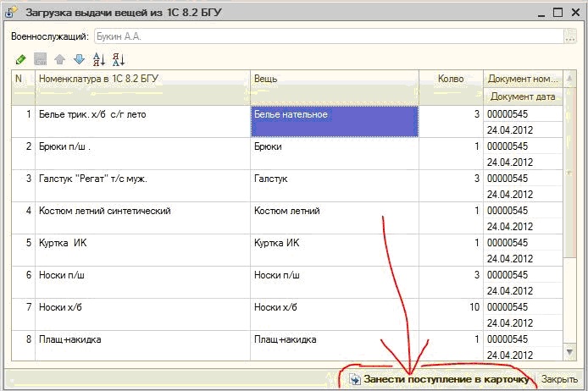This screenshot has width=588, height=391.
Task: Select the Галстук "Регат" т/с муж. row
Action: [x=141, y=179]
